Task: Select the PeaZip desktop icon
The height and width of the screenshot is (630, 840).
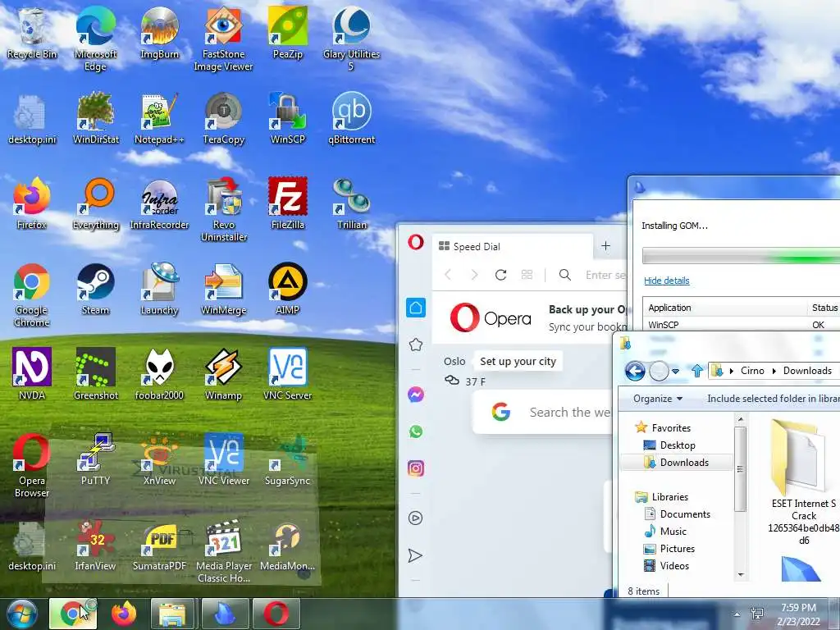Action: click(288, 33)
